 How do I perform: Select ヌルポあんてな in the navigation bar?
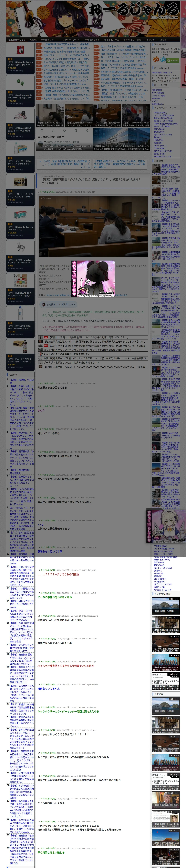point(112,40)
